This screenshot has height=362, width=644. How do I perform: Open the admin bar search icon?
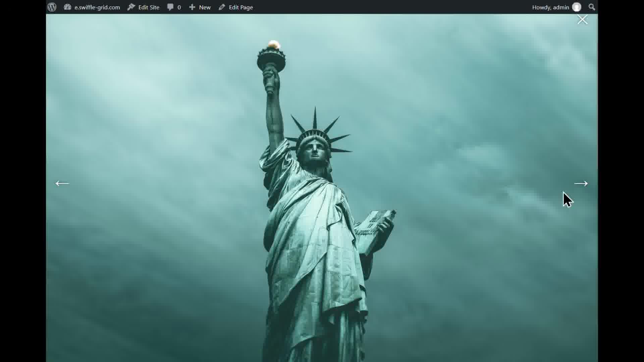click(x=592, y=7)
